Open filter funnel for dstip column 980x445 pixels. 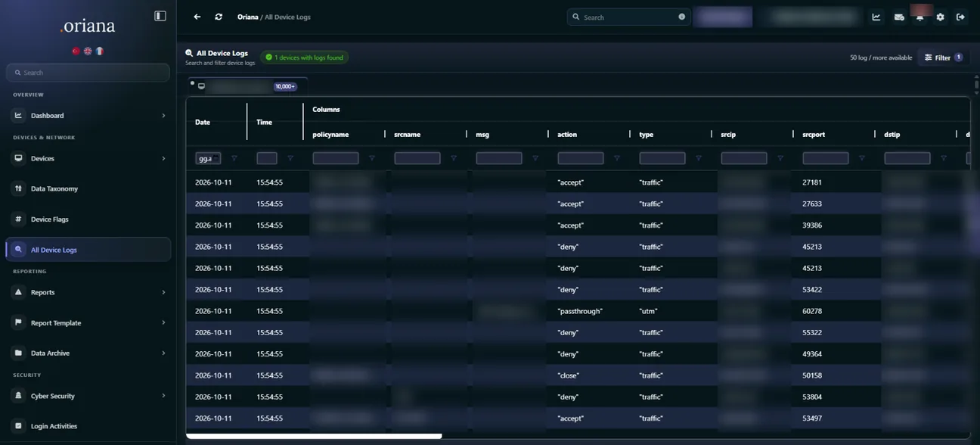944,158
